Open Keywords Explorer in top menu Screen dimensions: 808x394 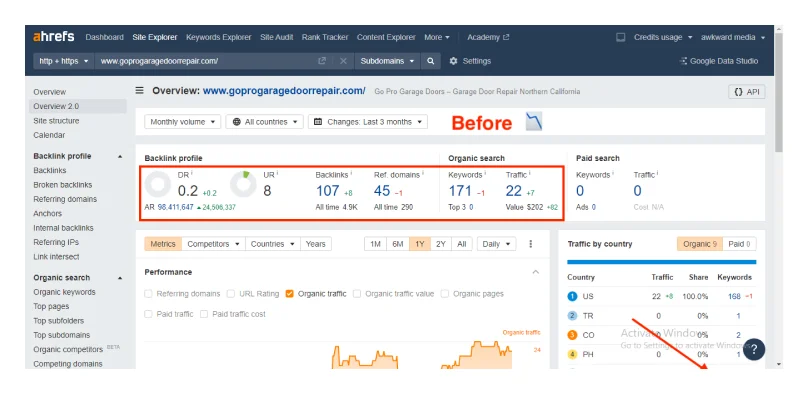tap(218, 37)
